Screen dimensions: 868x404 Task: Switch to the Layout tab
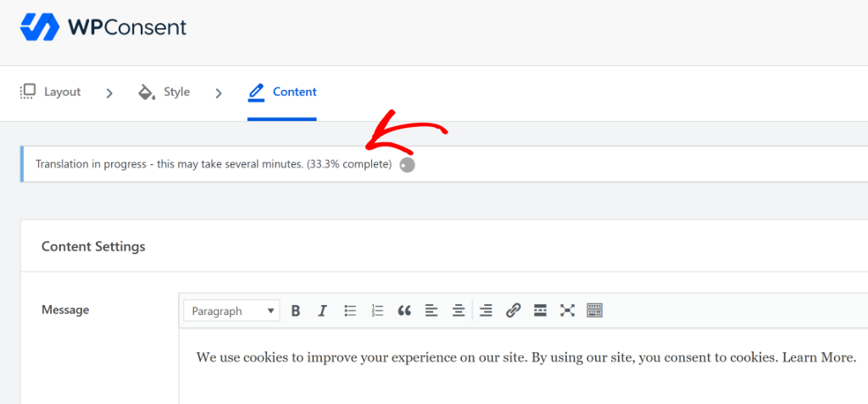51,91
